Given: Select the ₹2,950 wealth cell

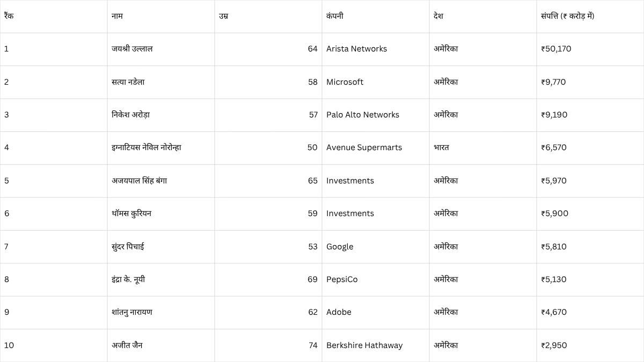Looking at the screenshot, I should (x=554, y=345).
